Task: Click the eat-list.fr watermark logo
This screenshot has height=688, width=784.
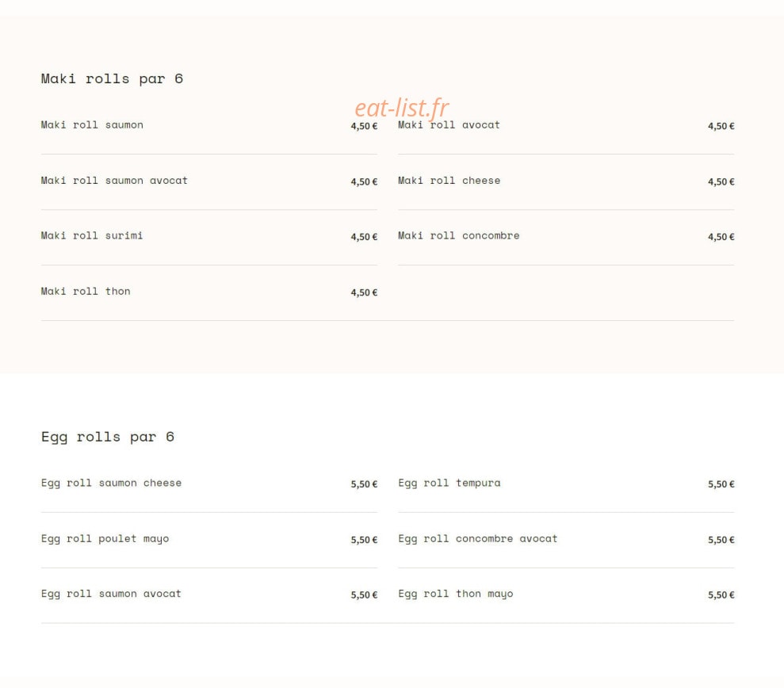Action: click(x=401, y=108)
